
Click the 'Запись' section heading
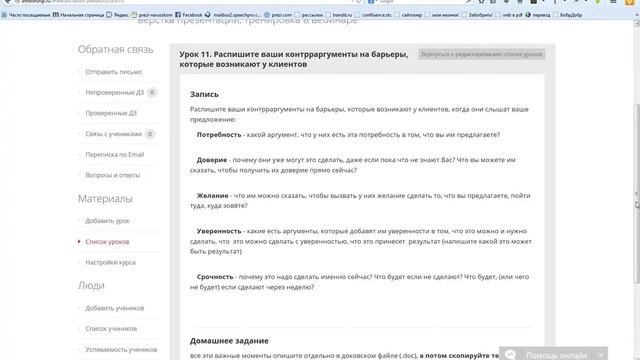coord(204,94)
